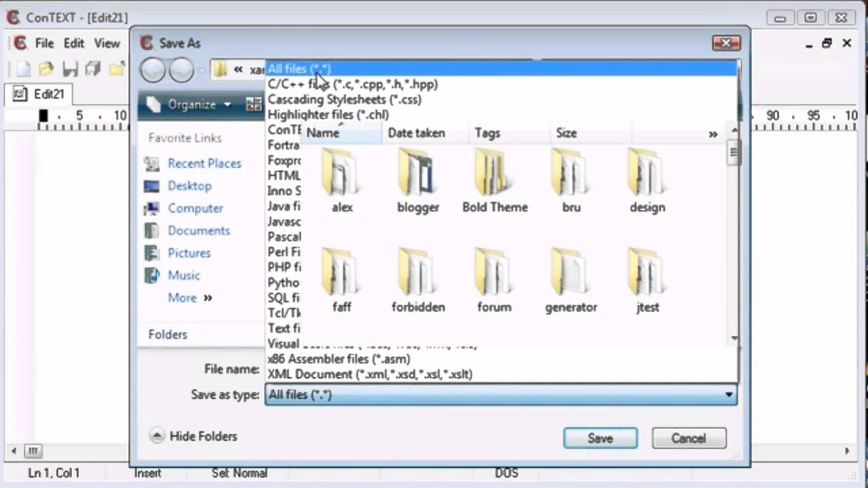This screenshot has height=488, width=868.
Task: Open the jtest folder
Action: pos(647,281)
